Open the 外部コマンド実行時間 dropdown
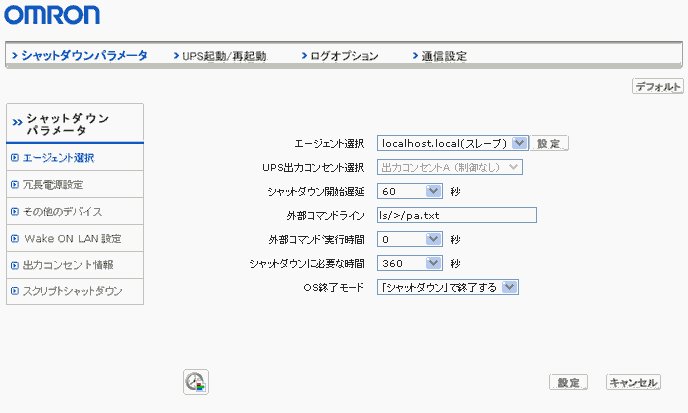688x413 pixels. [410, 239]
